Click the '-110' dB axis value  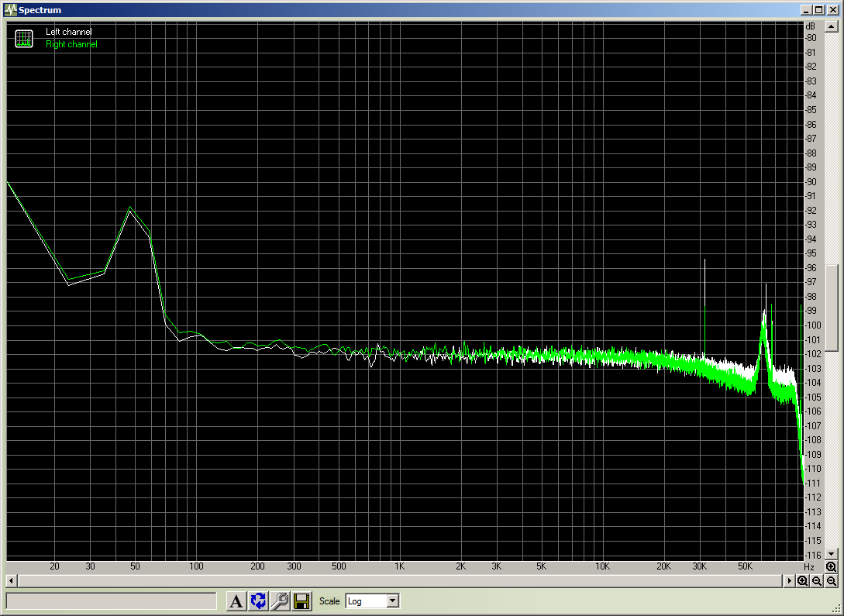[812, 469]
